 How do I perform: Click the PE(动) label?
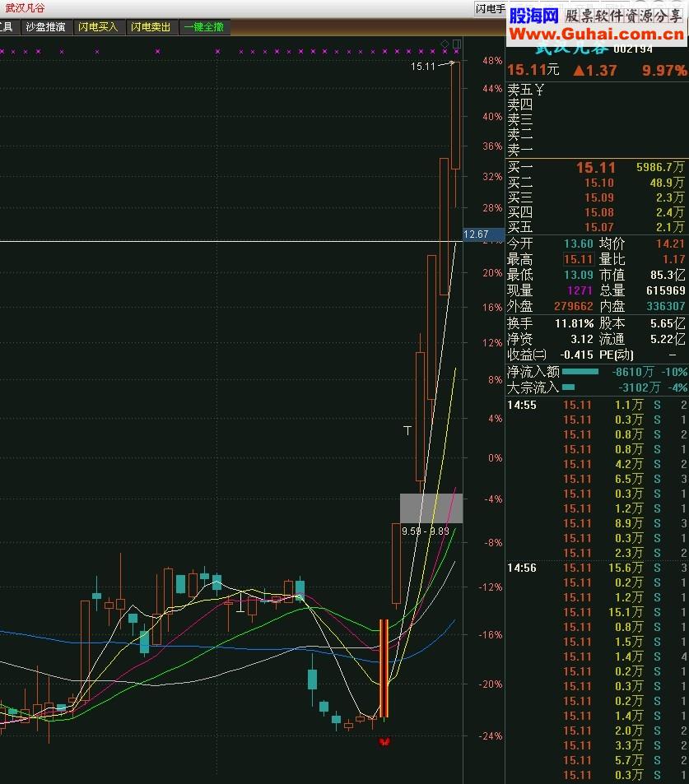[x=617, y=355]
